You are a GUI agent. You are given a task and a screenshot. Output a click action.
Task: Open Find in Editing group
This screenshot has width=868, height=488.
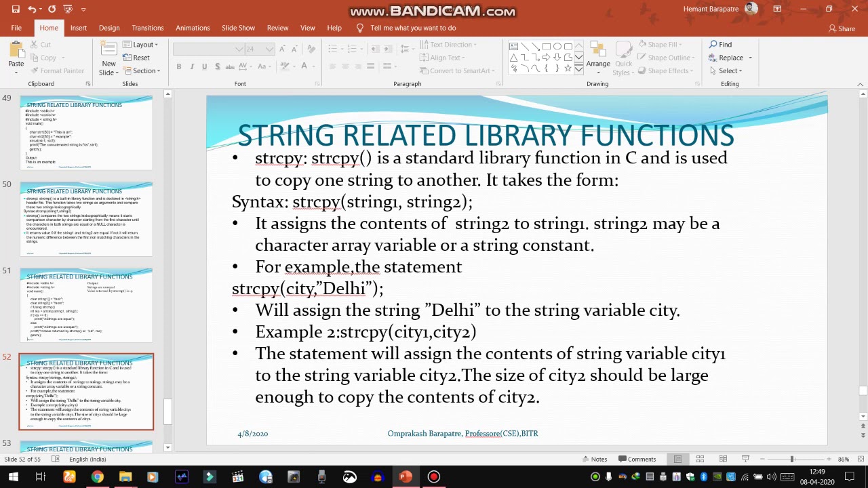click(x=721, y=45)
